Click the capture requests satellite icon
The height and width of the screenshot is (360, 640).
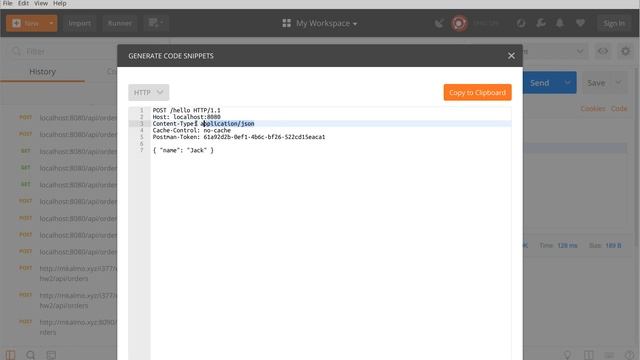(x=439, y=23)
